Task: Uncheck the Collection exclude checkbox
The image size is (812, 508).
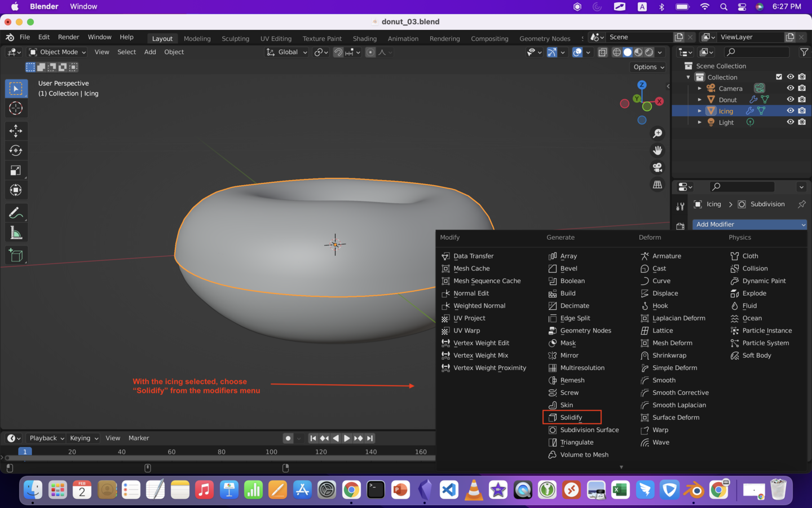Action: (x=779, y=77)
